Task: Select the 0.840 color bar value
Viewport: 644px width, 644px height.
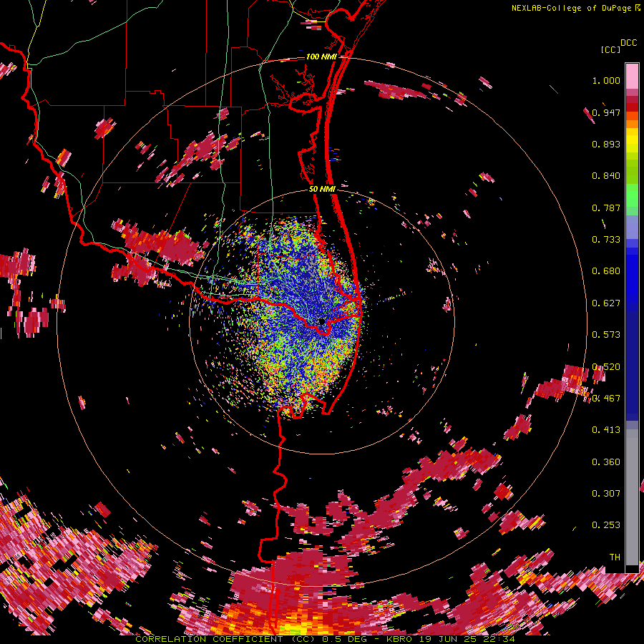Action: coord(606,176)
